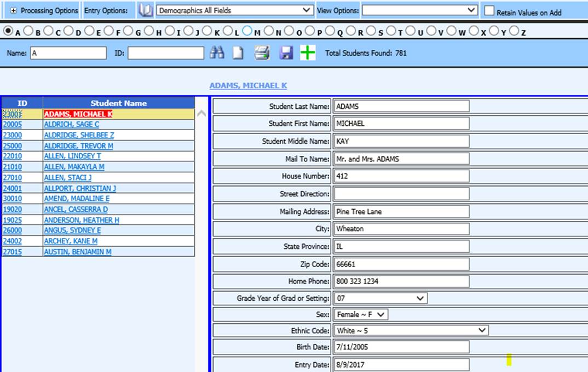The image size is (588, 372).
Task: Open the Demographics All Fields dropdown
Action: [x=235, y=10]
